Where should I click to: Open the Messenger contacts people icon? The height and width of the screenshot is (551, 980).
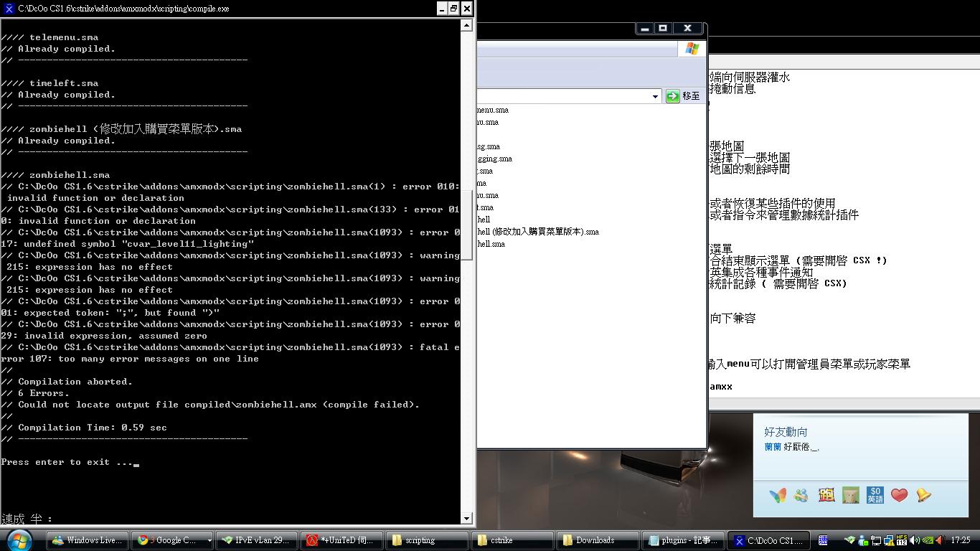[801, 495]
